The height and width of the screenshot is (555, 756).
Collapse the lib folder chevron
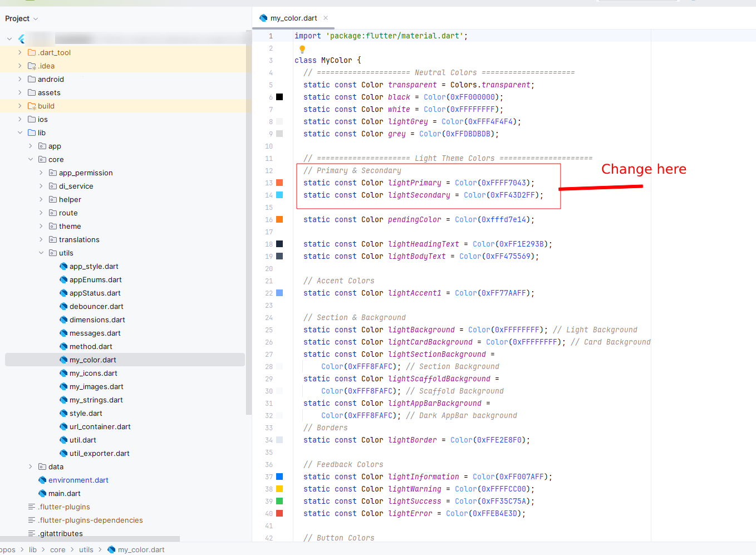point(20,132)
